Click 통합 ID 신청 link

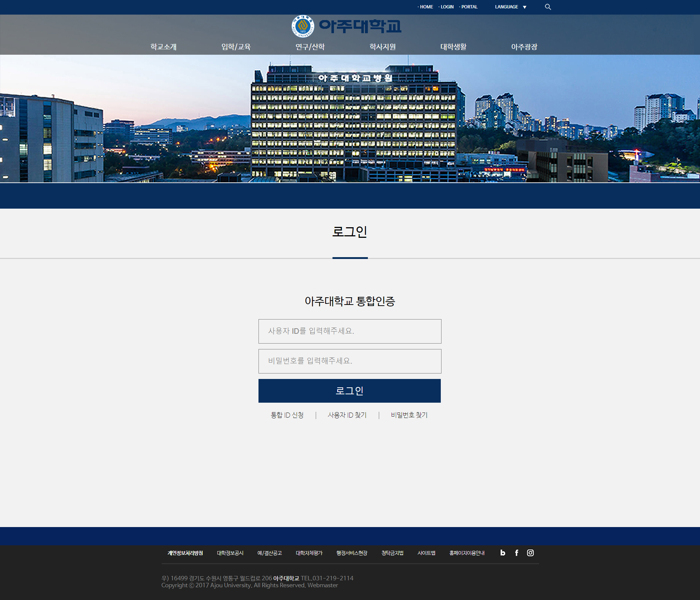coord(287,415)
